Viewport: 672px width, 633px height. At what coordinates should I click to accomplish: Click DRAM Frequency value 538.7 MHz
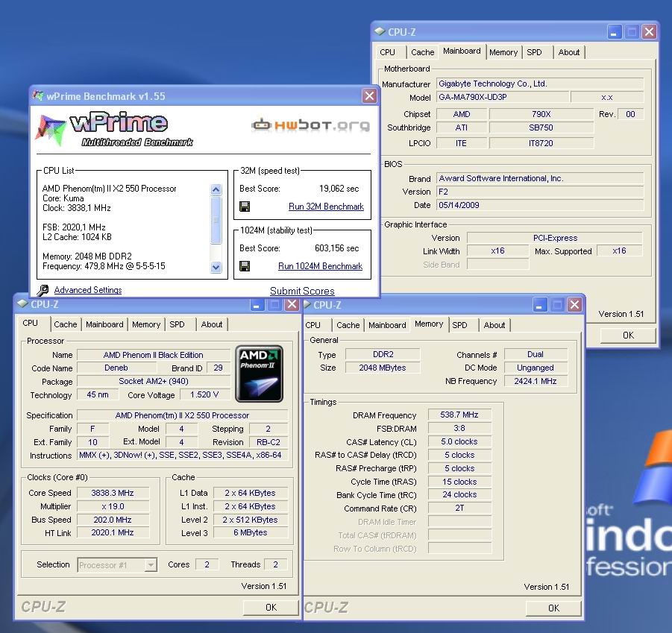pos(459,415)
